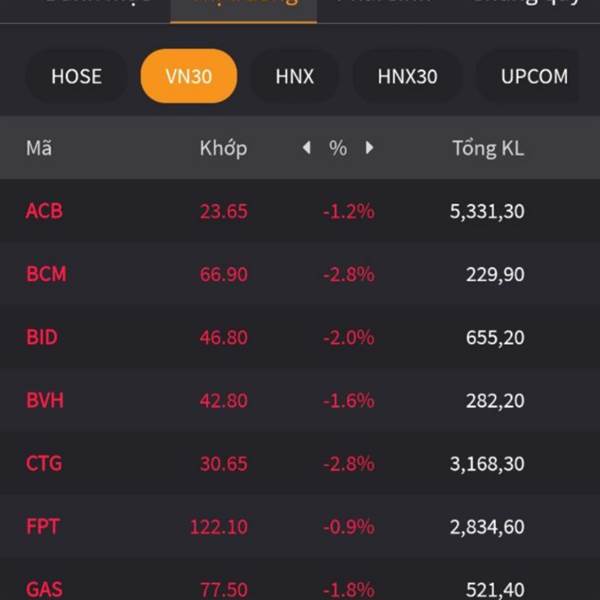Select the BID stock symbol
The image size is (600, 600).
click(42, 337)
